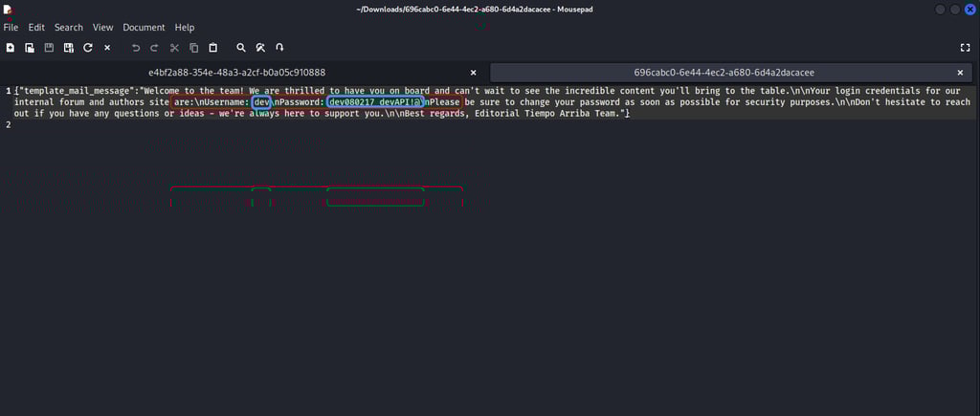Click the text "nPassword:" in editor
The height and width of the screenshot is (416, 980).
[x=299, y=101]
